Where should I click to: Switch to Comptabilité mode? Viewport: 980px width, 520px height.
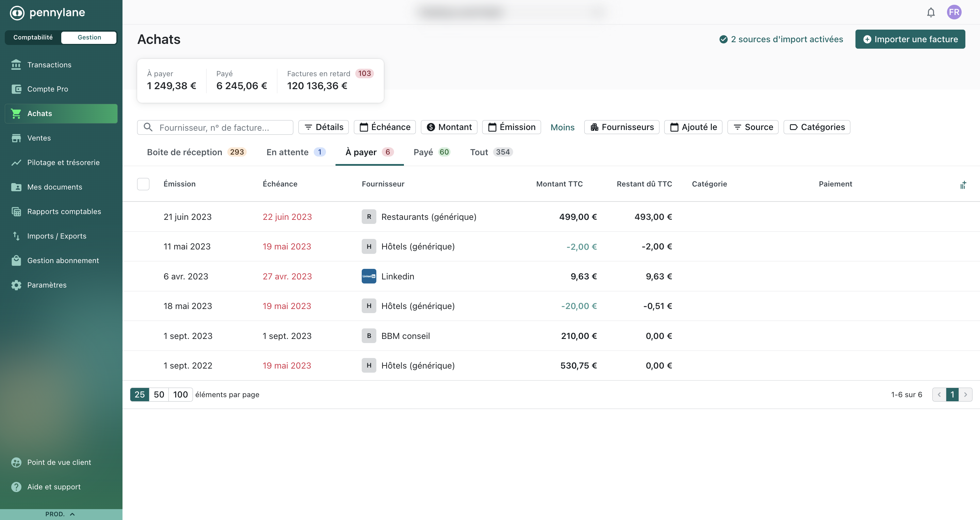(33, 37)
